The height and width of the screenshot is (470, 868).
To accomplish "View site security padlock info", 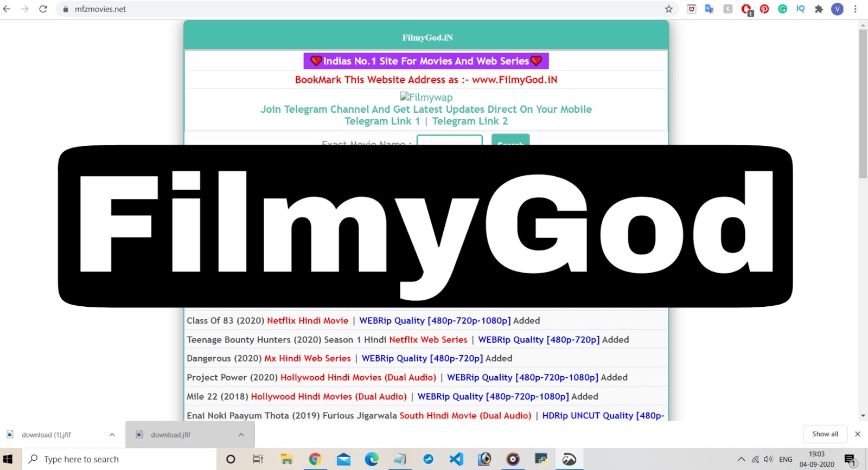I will (x=66, y=9).
